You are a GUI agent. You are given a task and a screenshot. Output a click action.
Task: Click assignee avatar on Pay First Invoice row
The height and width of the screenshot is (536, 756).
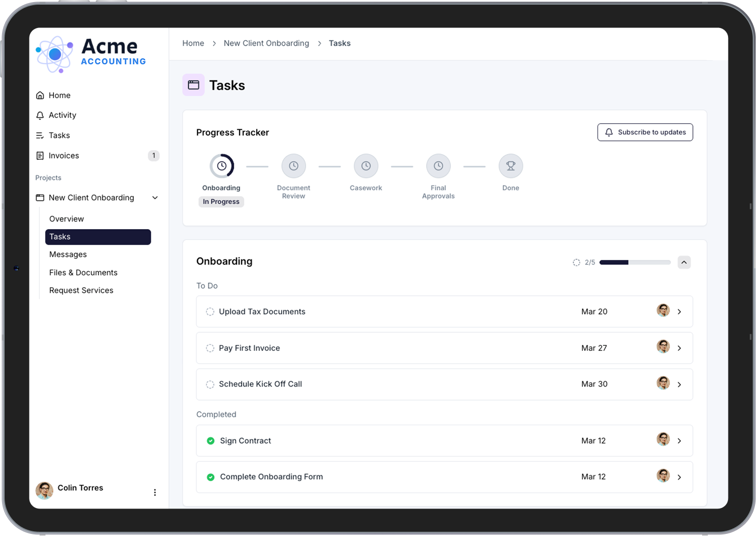coord(663,347)
